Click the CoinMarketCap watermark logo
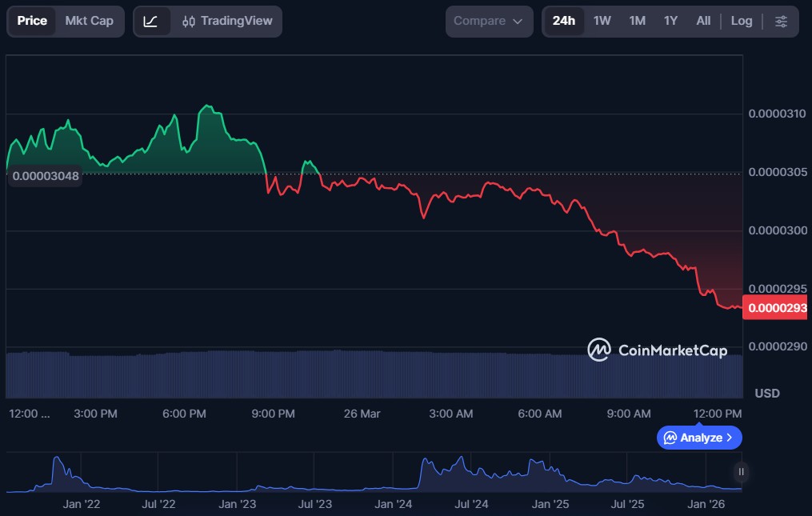The image size is (812, 516). pos(599,350)
